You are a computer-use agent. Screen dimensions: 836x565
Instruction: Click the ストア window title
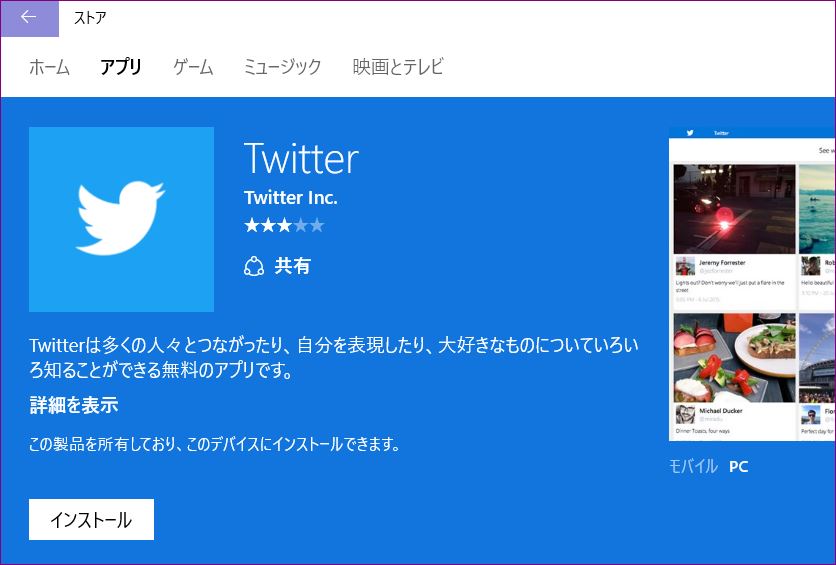[x=90, y=18]
